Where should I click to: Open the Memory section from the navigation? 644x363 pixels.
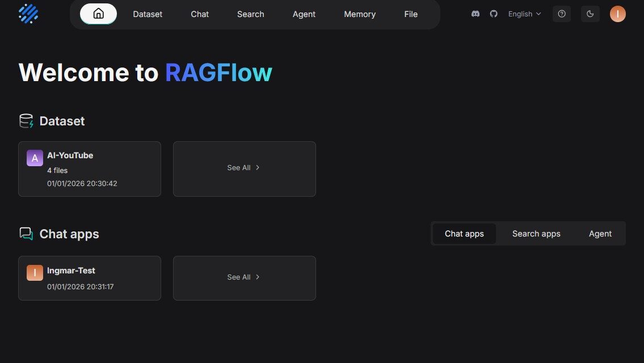[x=359, y=14]
